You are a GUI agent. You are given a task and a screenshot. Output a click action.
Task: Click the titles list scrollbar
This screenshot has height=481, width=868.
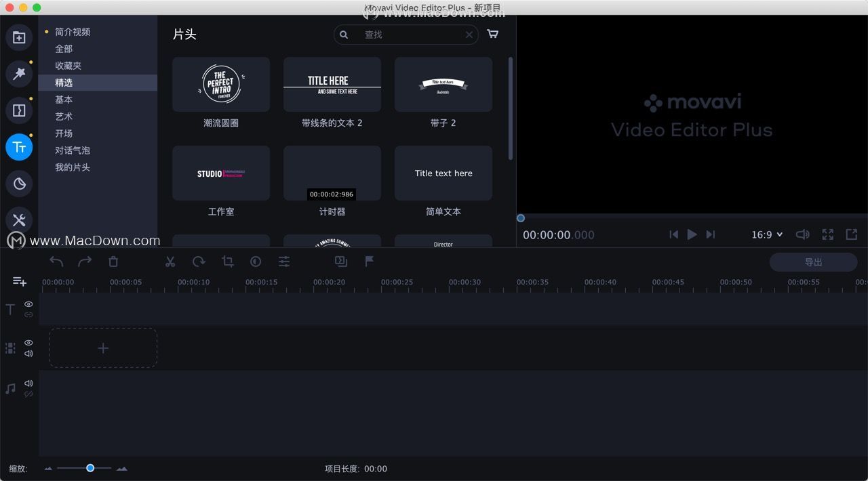510,108
